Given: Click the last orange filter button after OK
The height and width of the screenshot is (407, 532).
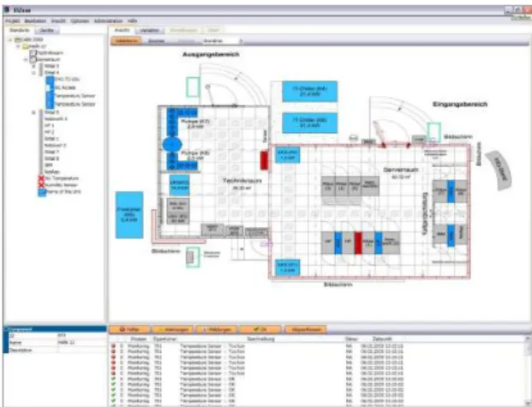Looking at the screenshot, I should (x=305, y=329).
